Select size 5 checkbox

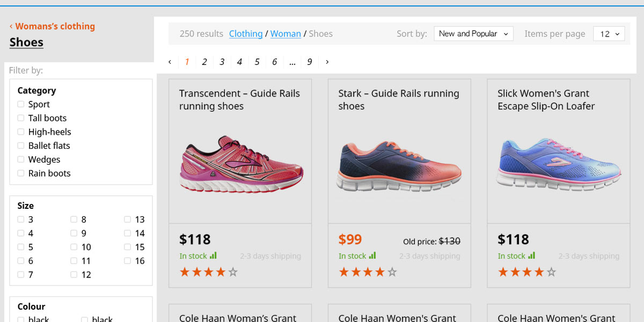pyautogui.click(x=21, y=247)
